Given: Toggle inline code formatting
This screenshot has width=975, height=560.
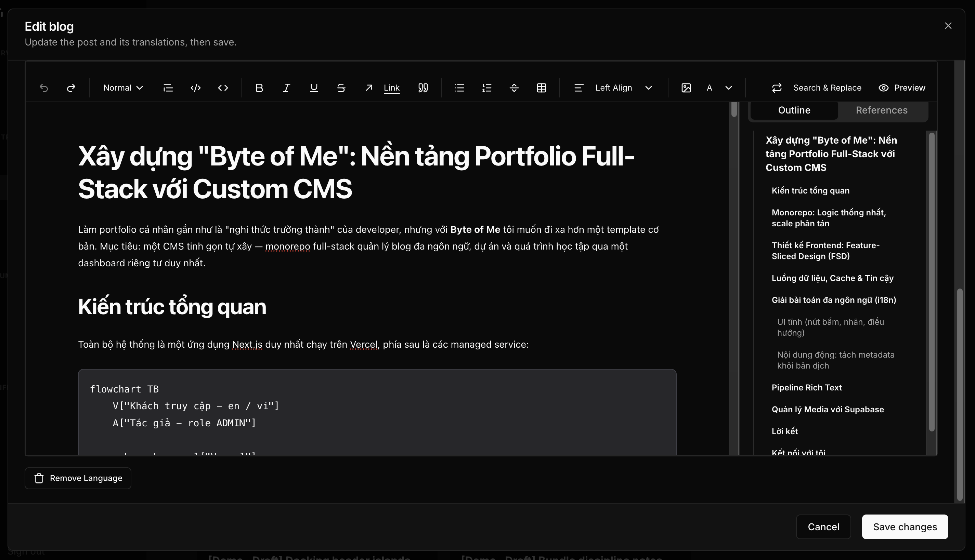Looking at the screenshot, I should click(223, 88).
